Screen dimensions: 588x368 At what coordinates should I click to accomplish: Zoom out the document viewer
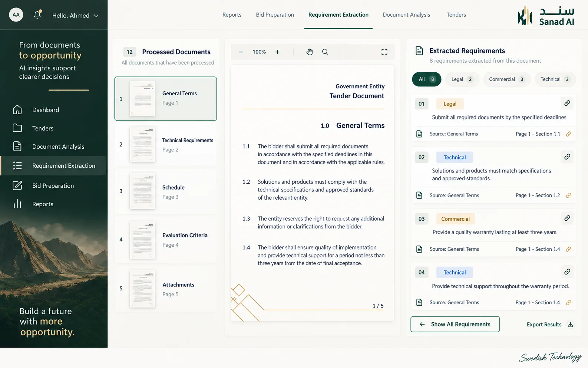coord(241,52)
